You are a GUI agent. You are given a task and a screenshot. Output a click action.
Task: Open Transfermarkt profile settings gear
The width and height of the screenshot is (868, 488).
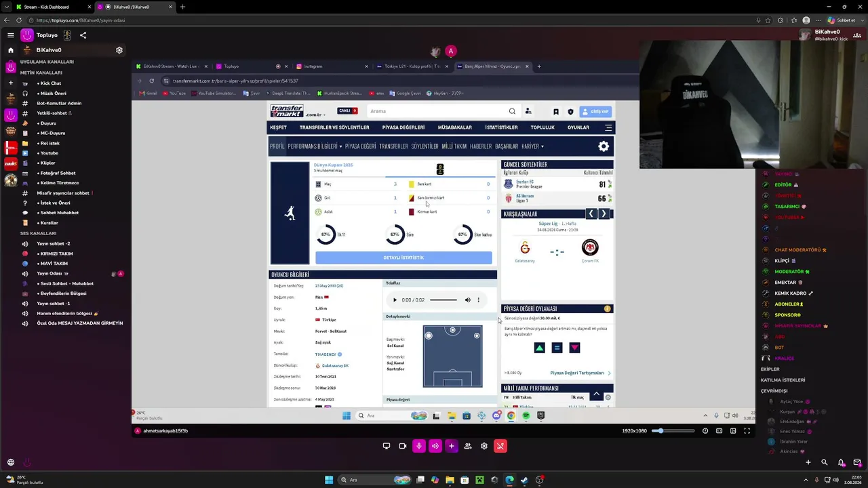pos(604,146)
